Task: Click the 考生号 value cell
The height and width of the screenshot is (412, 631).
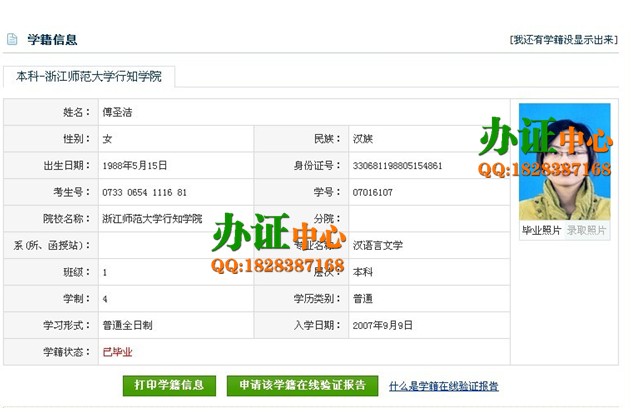Action: click(x=145, y=192)
